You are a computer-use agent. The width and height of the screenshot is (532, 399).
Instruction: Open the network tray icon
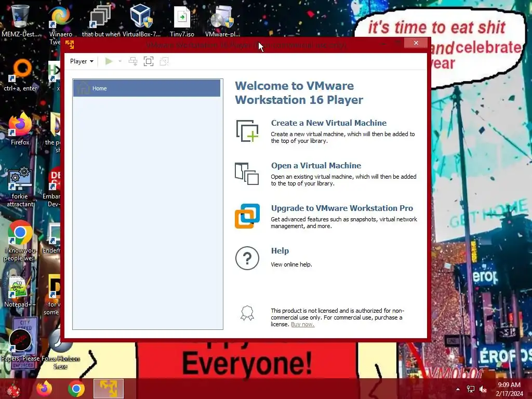point(471,389)
